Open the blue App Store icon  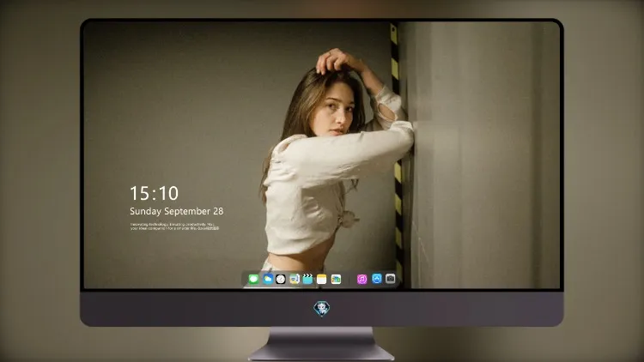tap(377, 279)
